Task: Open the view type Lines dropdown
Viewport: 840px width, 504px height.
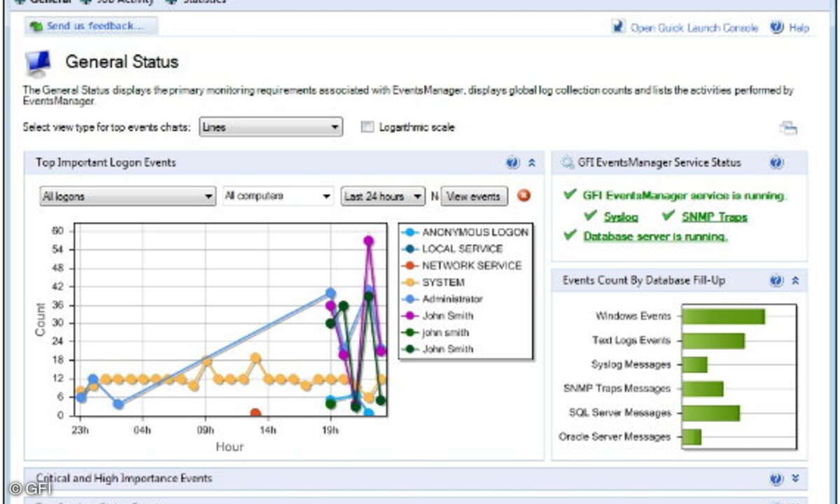Action: pos(271,127)
